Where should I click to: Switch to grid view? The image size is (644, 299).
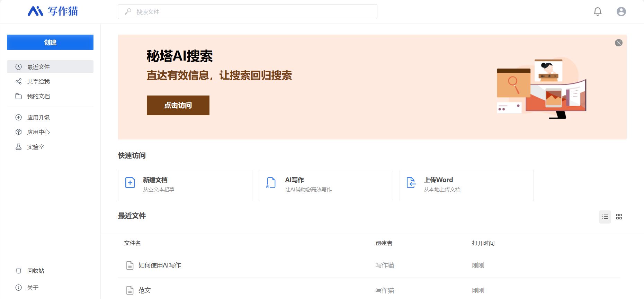(619, 217)
